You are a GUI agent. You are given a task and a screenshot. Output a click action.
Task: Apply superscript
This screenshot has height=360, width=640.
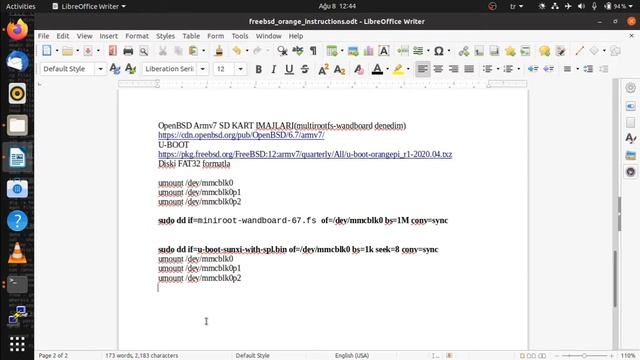click(323, 69)
